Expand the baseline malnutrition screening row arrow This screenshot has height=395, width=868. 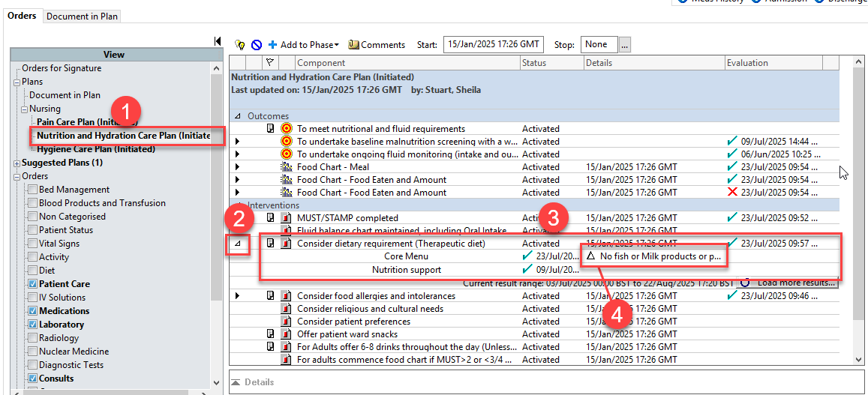pyautogui.click(x=238, y=141)
